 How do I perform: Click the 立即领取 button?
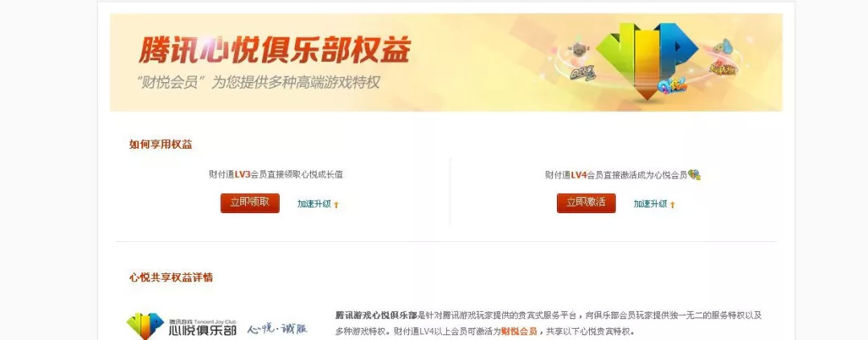(x=250, y=203)
